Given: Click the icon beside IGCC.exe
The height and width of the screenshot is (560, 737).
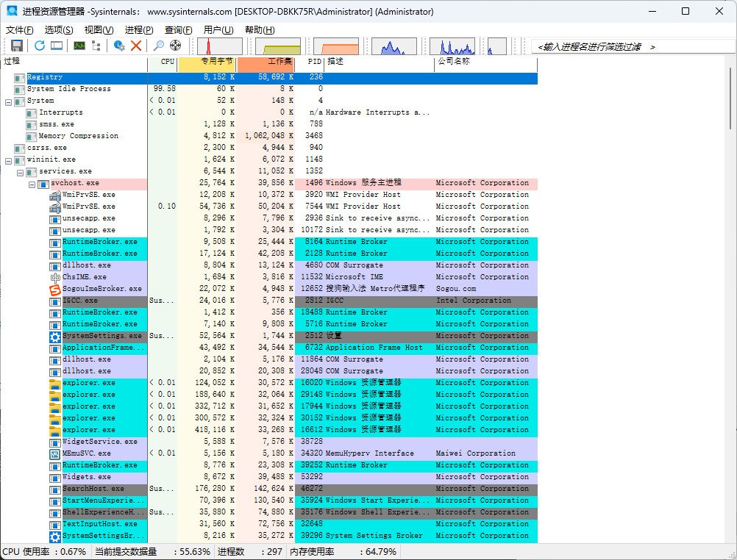Looking at the screenshot, I should click(55, 301).
